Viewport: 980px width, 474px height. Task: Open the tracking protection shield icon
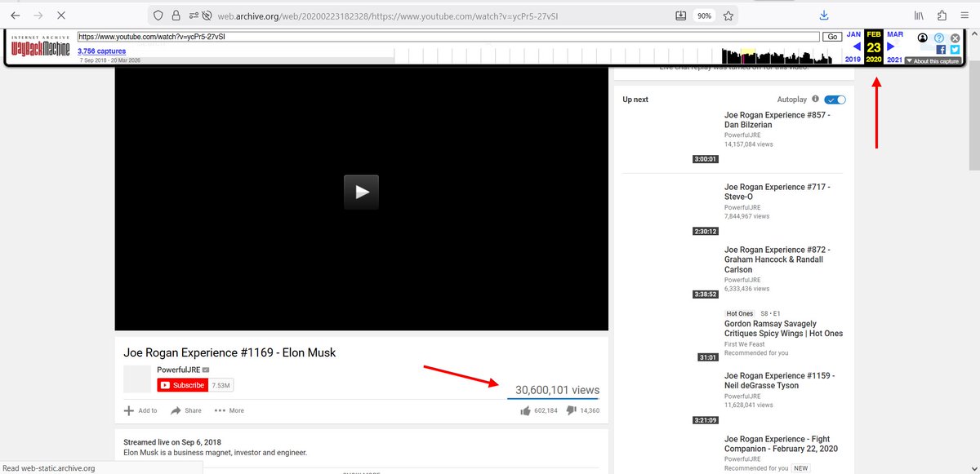159,16
